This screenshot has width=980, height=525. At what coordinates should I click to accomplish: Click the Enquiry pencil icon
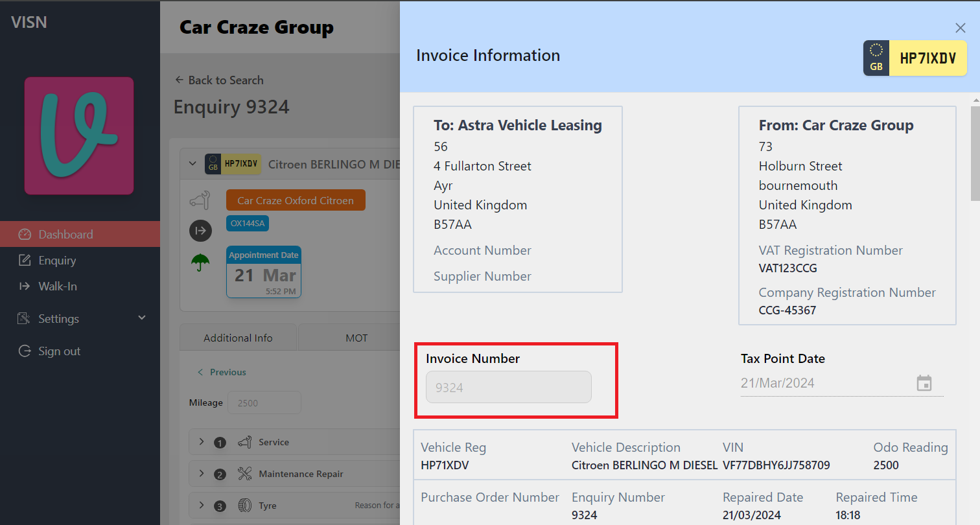tap(25, 260)
